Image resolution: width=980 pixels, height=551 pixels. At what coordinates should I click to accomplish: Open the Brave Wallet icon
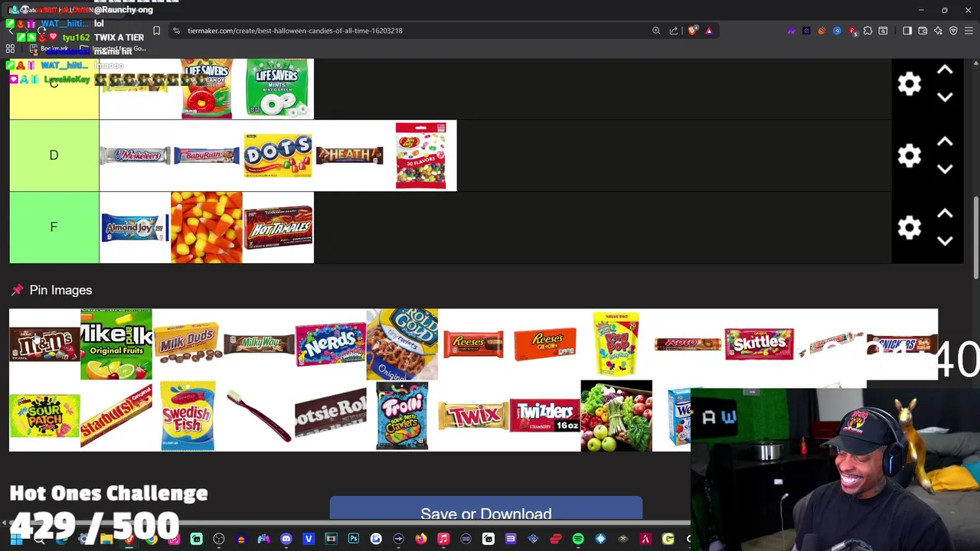click(923, 31)
